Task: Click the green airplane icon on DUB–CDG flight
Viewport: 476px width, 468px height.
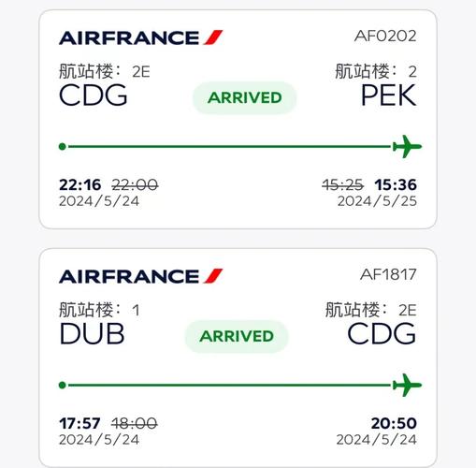Action: (x=407, y=385)
